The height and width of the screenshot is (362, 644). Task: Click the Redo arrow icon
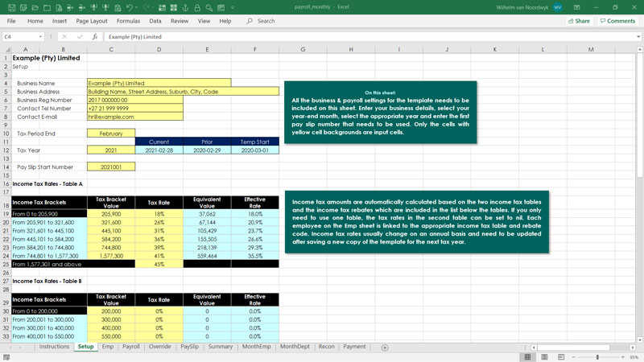147,7
